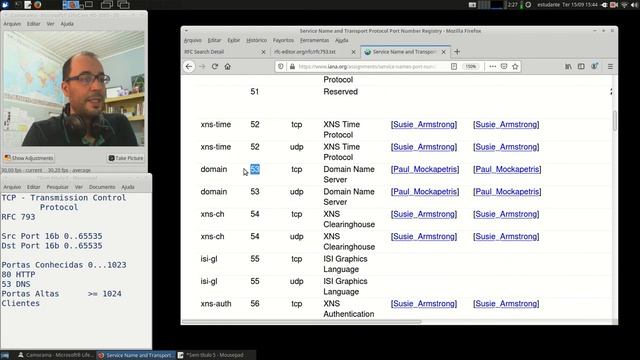Open Firefox account icon

click(595, 66)
